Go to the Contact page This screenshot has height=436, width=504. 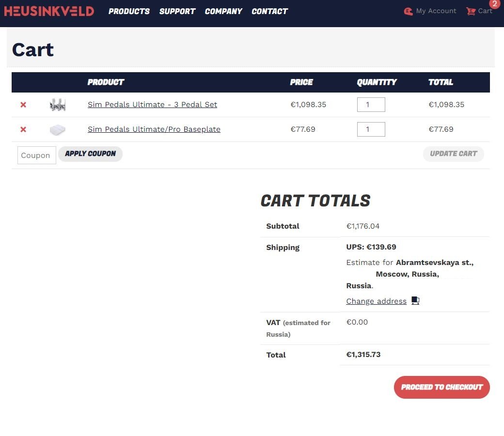[x=269, y=11]
